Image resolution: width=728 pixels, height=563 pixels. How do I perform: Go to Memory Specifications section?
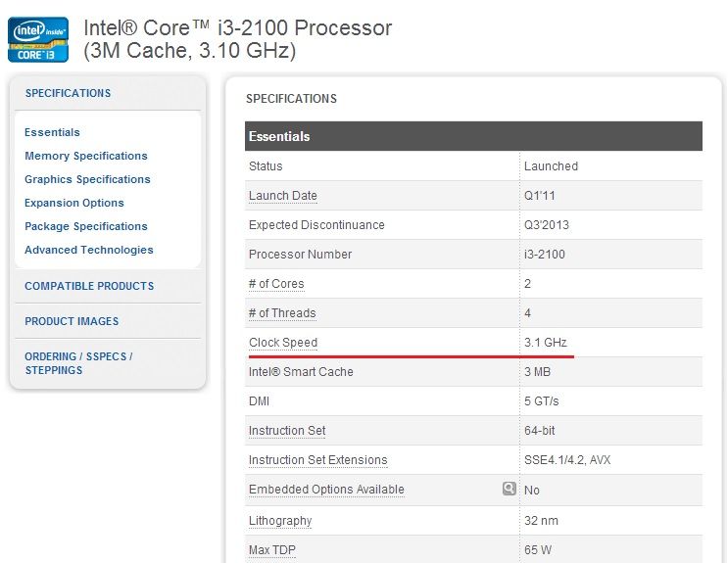[86, 156]
